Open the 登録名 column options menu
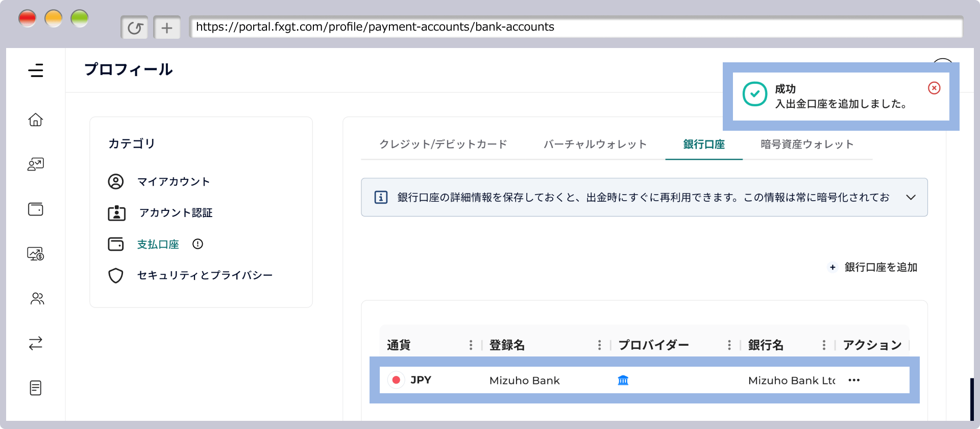The image size is (980, 429). (x=599, y=345)
